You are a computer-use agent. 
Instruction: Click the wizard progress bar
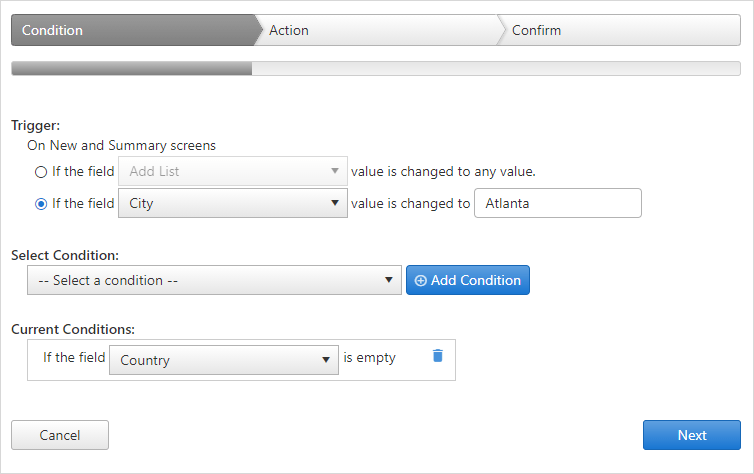[376, 68]
